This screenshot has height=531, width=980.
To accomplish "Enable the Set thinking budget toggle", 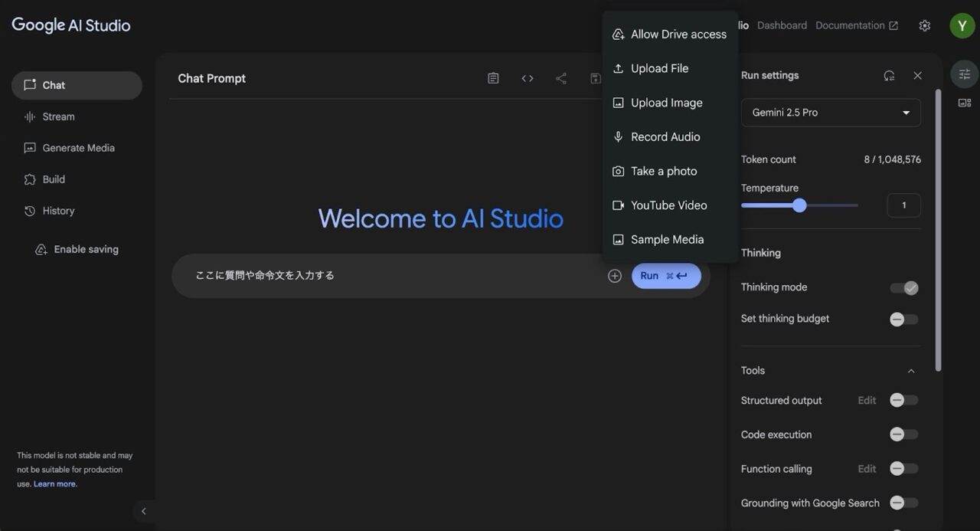I will point(904,319).
